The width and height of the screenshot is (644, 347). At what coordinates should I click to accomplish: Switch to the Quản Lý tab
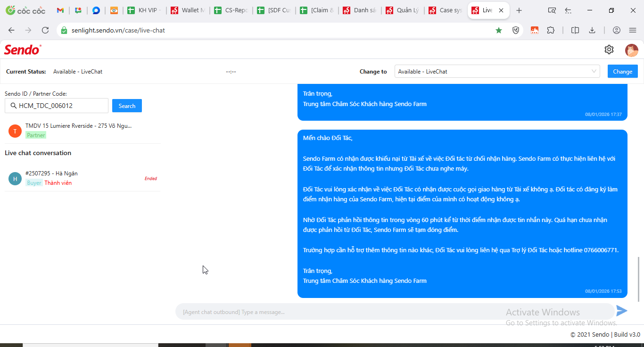pos(403,10)
